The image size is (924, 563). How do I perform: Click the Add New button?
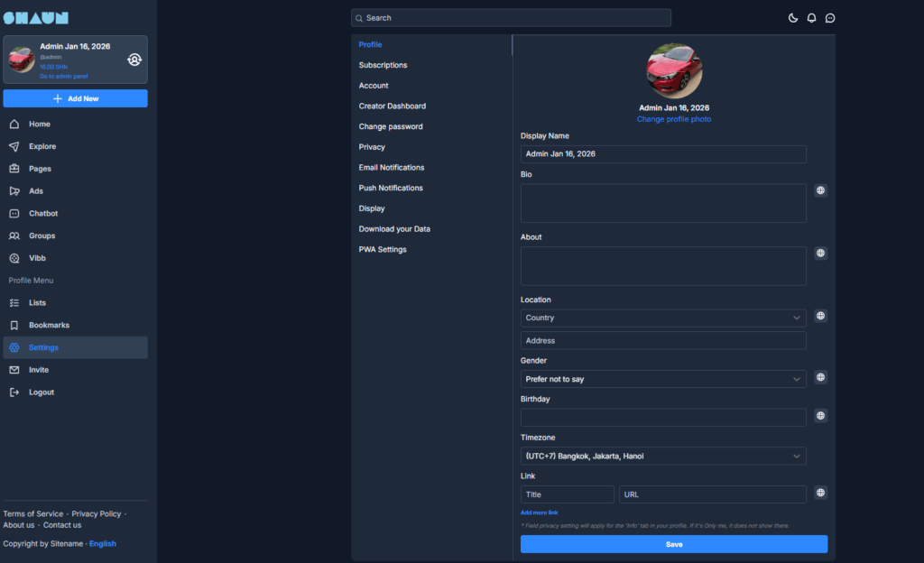tap(75, 98)
